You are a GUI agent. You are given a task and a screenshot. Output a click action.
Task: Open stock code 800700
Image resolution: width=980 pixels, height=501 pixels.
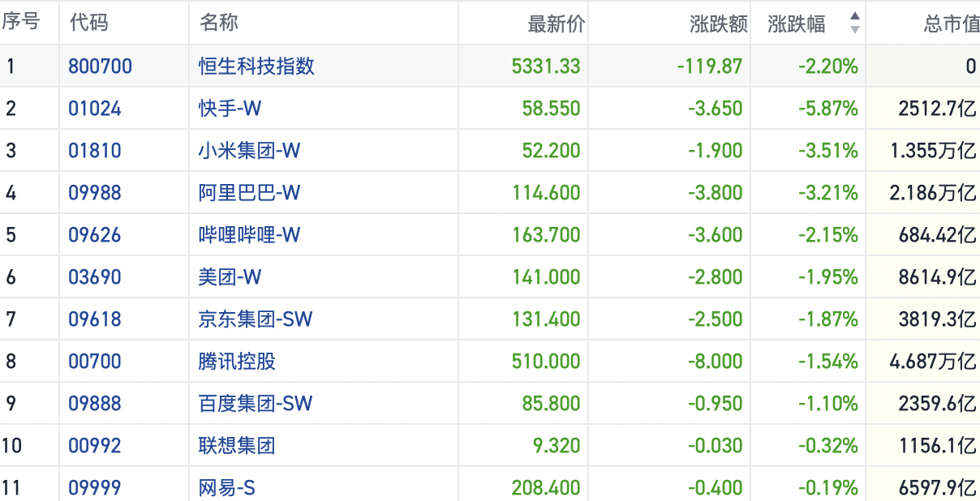(x=101, y=66)
